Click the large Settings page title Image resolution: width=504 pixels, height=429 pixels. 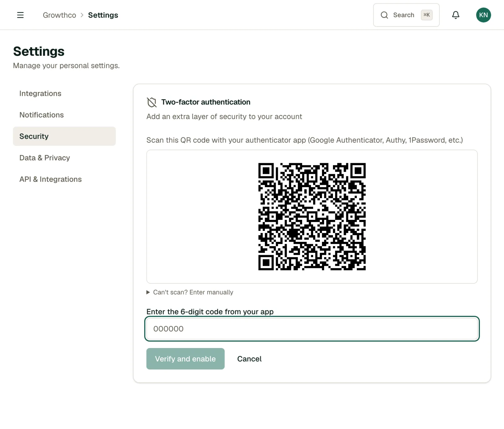(39, 51)
